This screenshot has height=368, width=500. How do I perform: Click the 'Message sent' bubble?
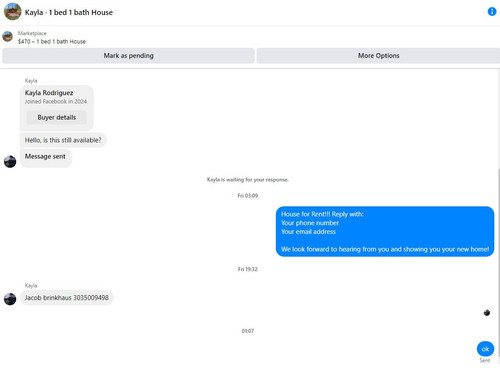46,157
